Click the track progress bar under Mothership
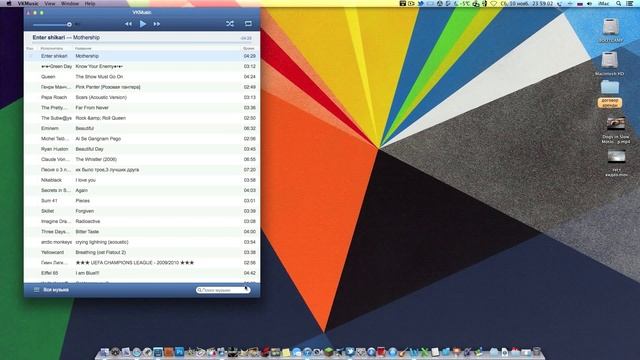Image resolution: width=640 pixels, height=360 pixels. click(x=142, y=42)
